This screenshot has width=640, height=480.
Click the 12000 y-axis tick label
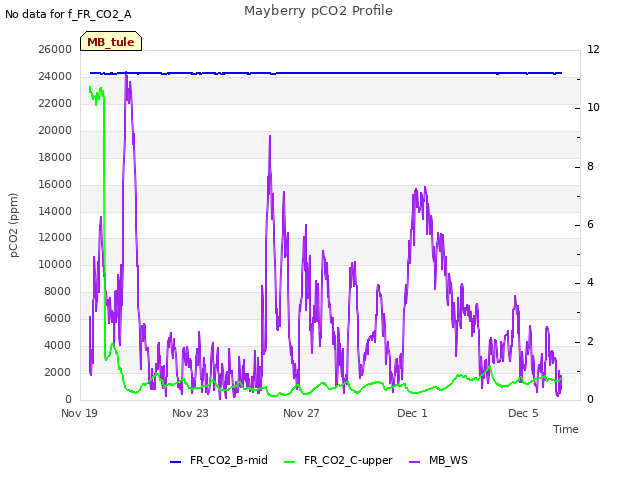pos(55,238)
